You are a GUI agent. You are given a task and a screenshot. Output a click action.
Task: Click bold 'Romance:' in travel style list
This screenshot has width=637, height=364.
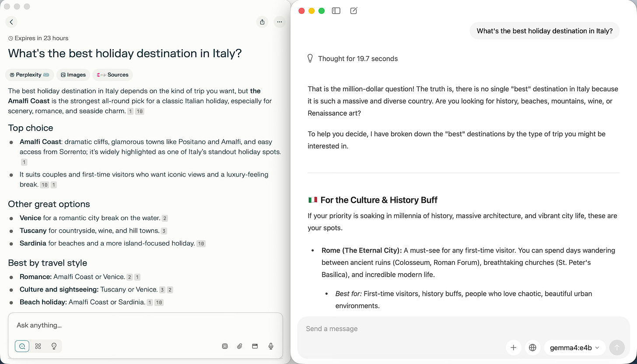(x=35, y=277)
